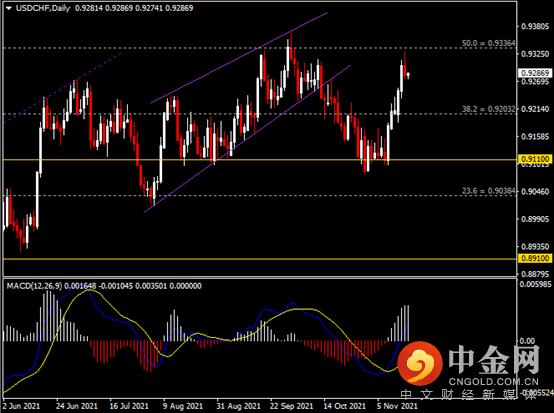Click the current price label 0.92869

tap(535, 73)
